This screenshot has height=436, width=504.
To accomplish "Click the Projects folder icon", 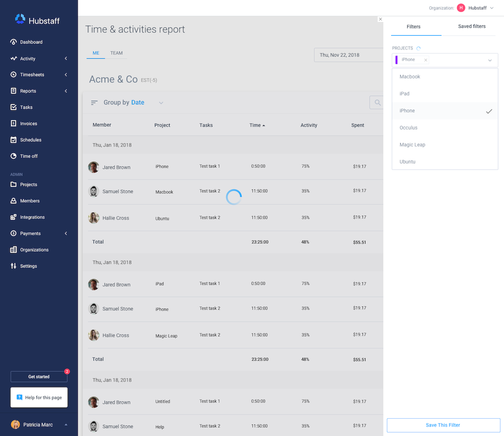I will [14, 185].
